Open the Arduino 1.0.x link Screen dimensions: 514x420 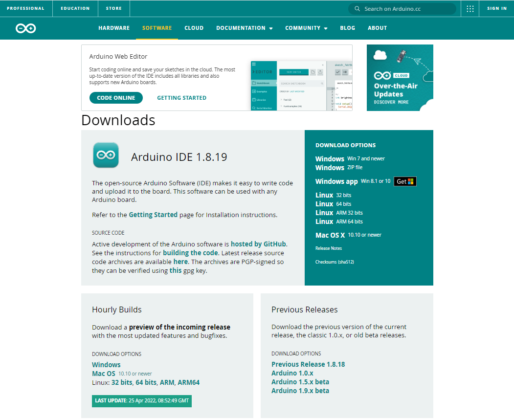(x=292, y=373)
